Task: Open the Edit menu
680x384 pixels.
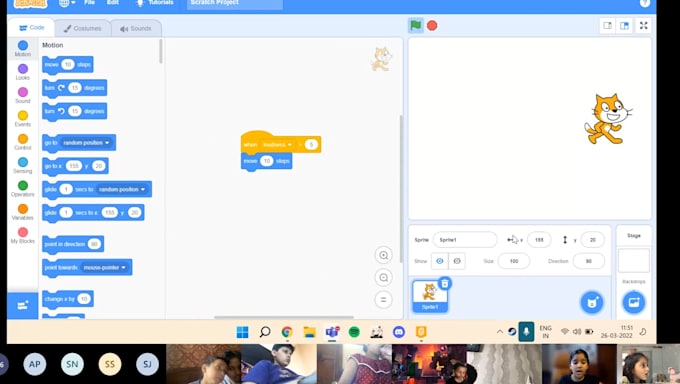Action: 113,3
